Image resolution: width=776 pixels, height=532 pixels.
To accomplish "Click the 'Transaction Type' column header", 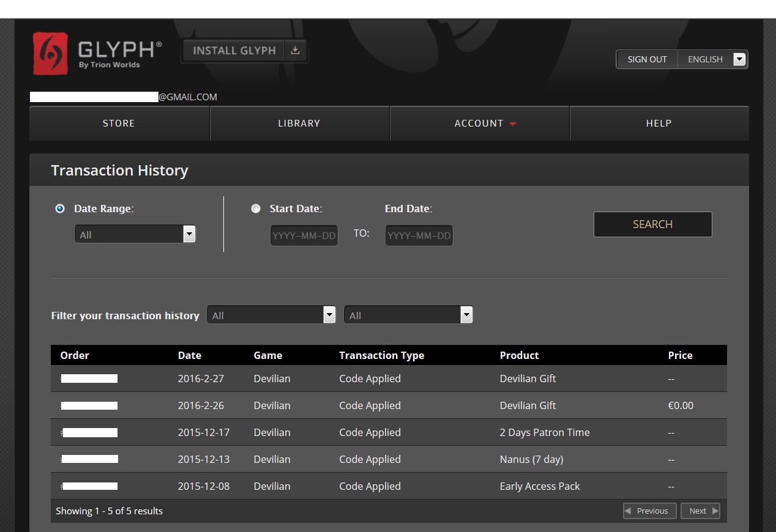I will coord(382,355).
